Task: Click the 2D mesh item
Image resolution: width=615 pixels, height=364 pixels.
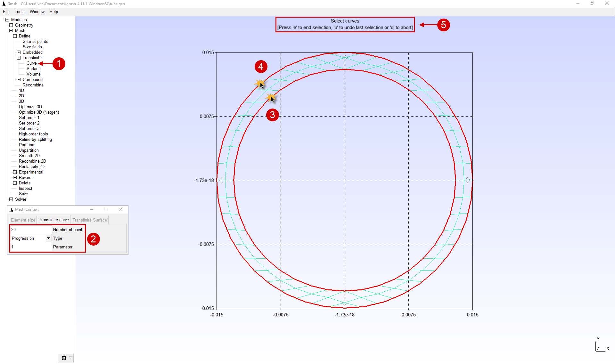Action: (21, 96)
